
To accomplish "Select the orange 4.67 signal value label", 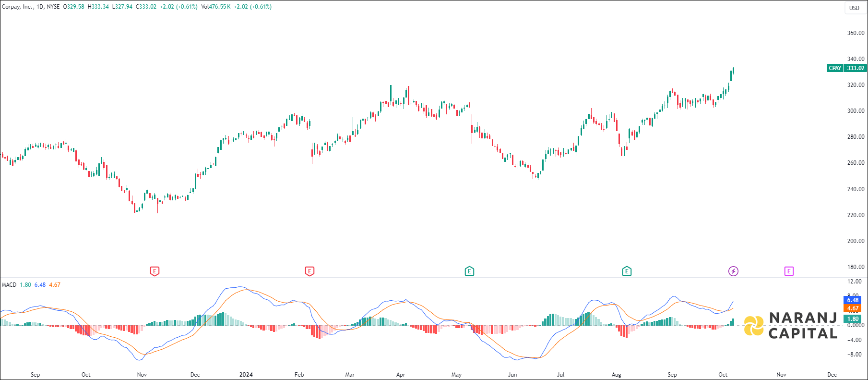I will (x=852, y=308).
